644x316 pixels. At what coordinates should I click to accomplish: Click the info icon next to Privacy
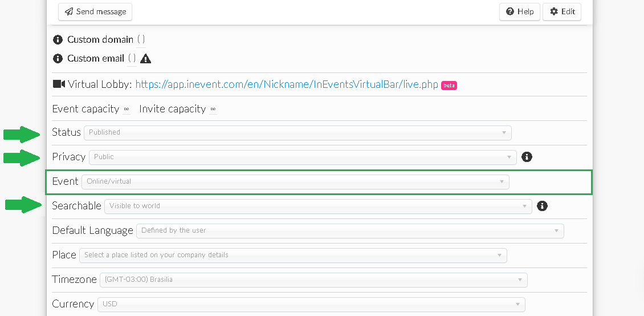click(x=527, y=156)
